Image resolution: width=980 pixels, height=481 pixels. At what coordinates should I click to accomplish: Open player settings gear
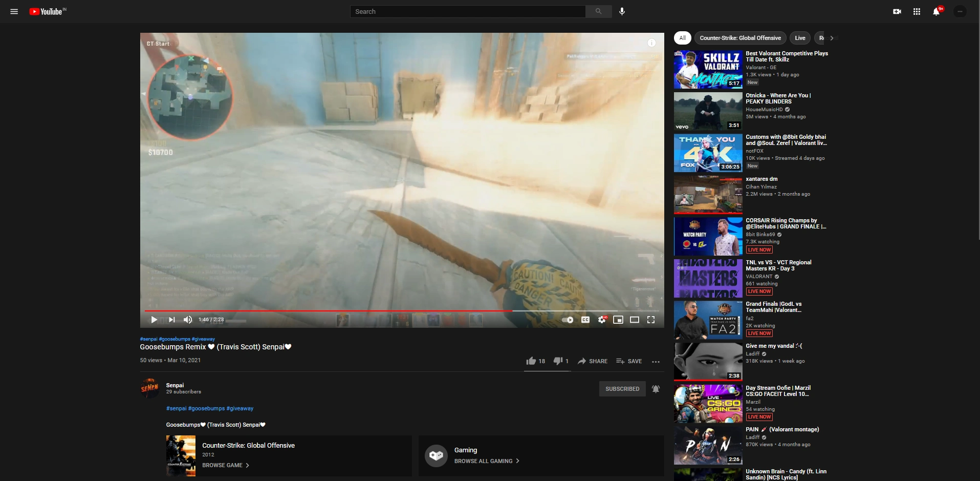[602, 320]
